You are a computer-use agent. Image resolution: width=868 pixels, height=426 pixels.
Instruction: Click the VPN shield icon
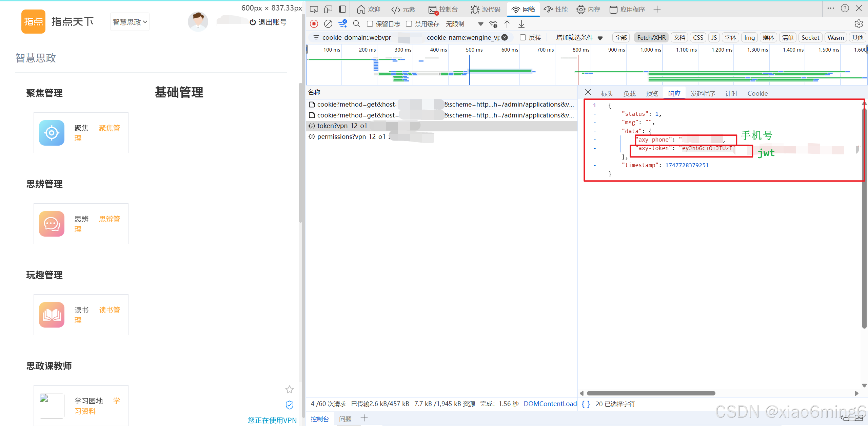pyautogui.click(x=289, y=405)
